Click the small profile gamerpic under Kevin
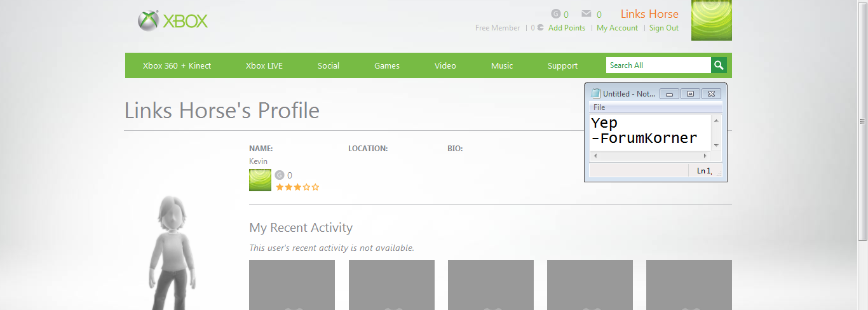Viewport: 868px width, 310px height. [260, 180]
